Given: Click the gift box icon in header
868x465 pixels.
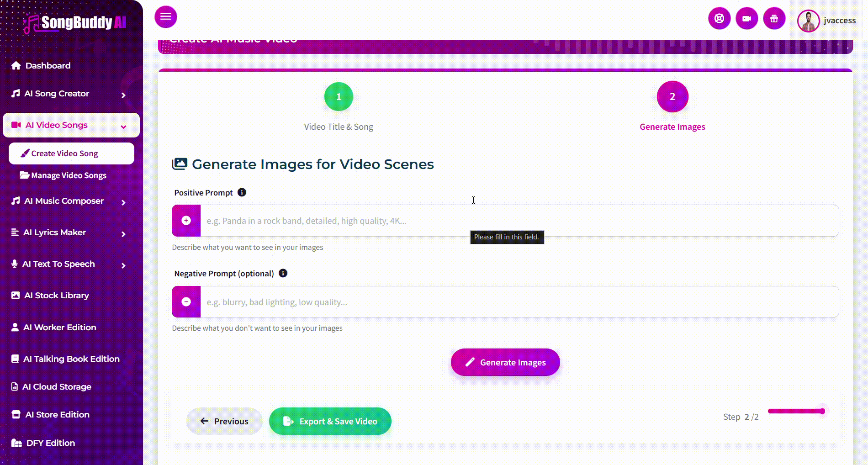Looking at the screenshot, I should click(x=774, y=19).
